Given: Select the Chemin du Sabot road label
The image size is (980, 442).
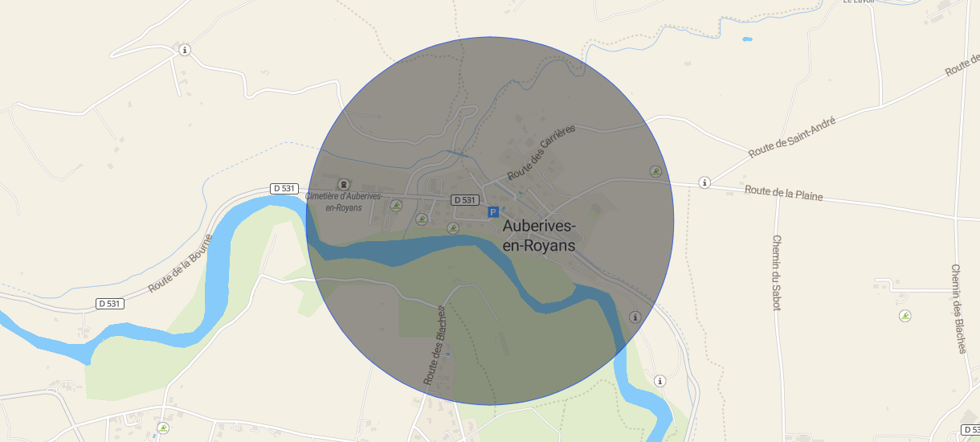Looking at the screenshot, I should pos(776,272).
